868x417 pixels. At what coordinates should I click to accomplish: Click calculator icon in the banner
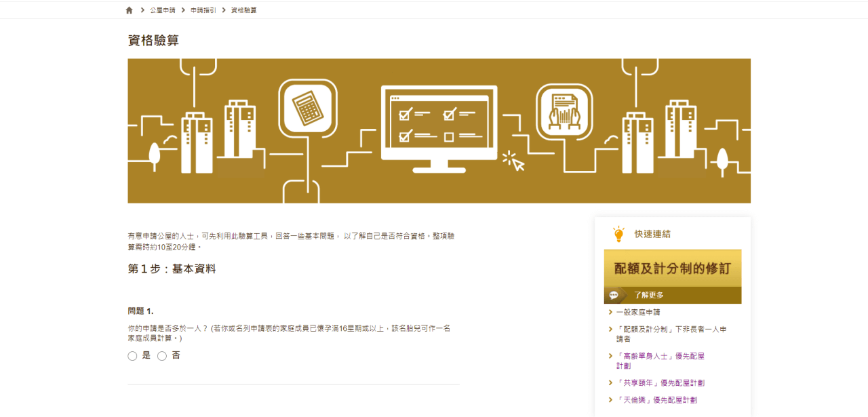(308, 108)
